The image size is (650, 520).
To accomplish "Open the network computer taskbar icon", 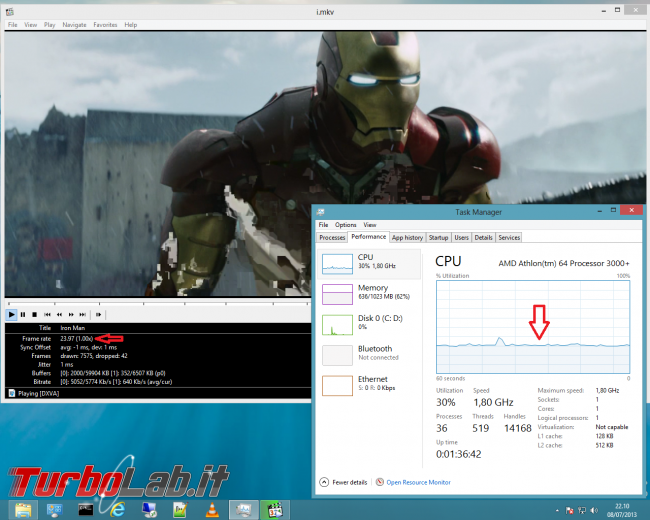I will pos(149,510).
